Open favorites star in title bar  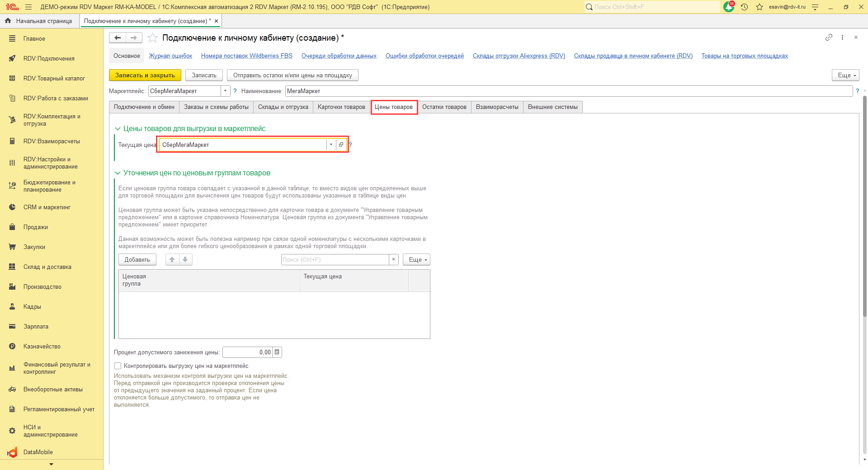(x=759, y=7)
